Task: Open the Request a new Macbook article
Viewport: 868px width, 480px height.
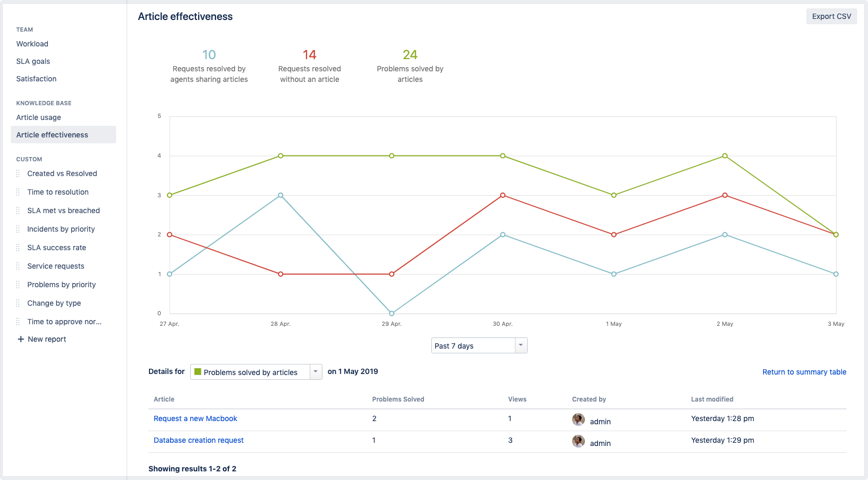Action: pos(195,419)
